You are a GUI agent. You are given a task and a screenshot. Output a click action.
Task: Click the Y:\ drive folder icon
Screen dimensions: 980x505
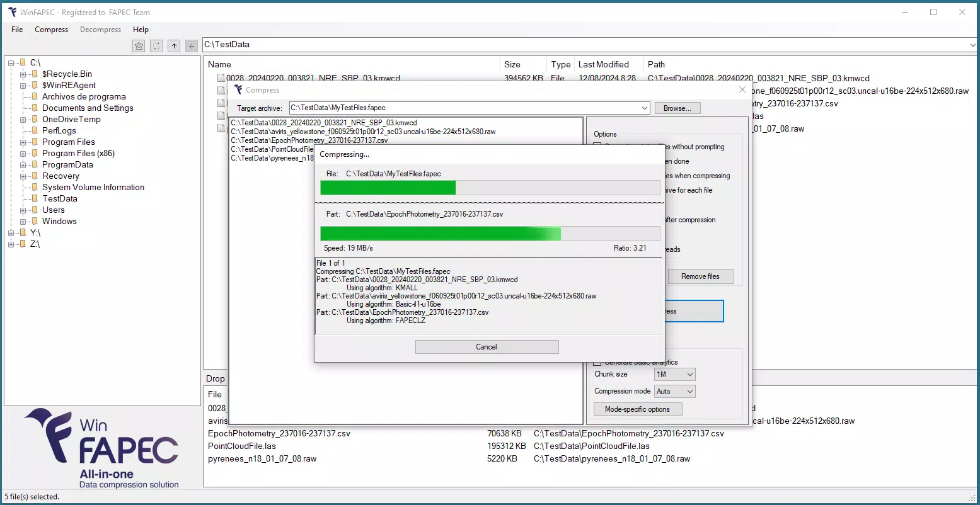click(x=23, y=232)
